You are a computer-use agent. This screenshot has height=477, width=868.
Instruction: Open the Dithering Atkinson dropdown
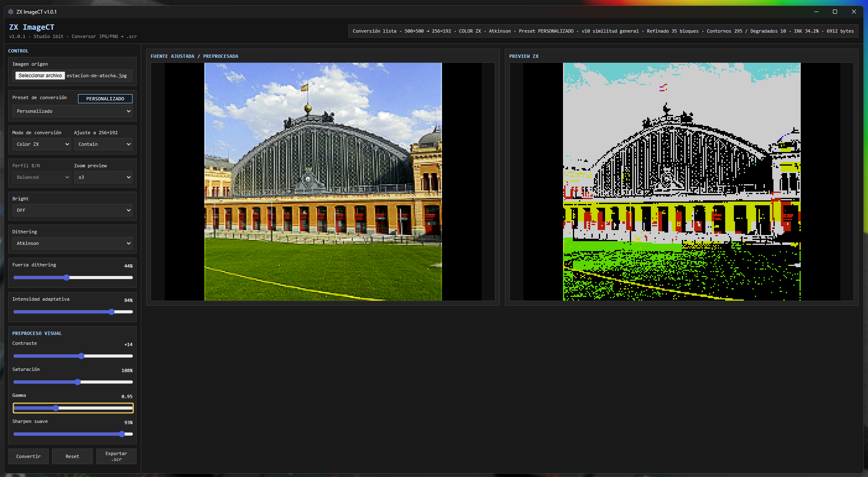point(73,243)
